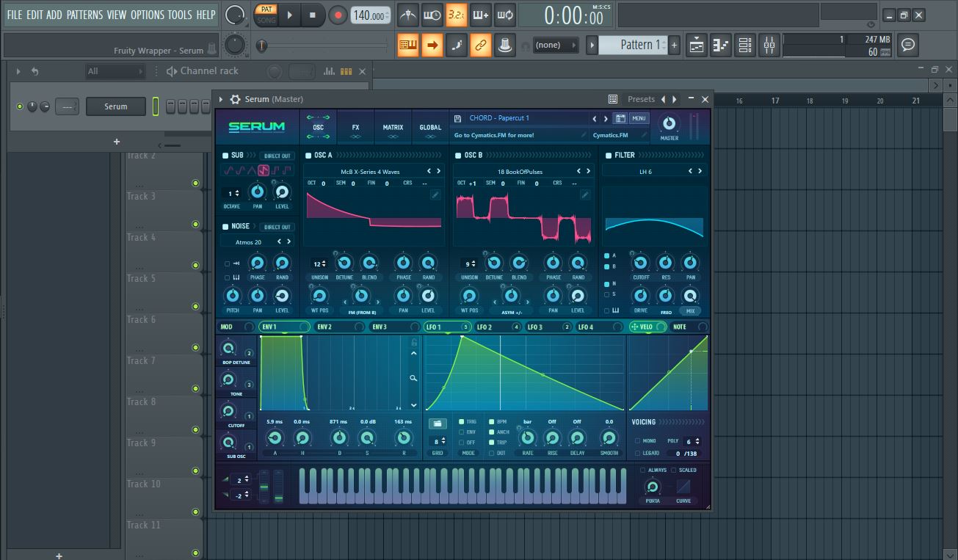Image resolution: width=958 pixels, height=560 pixels.
Task: Click the typing keyboard to piano icon
Action: [x=408, y=45]
